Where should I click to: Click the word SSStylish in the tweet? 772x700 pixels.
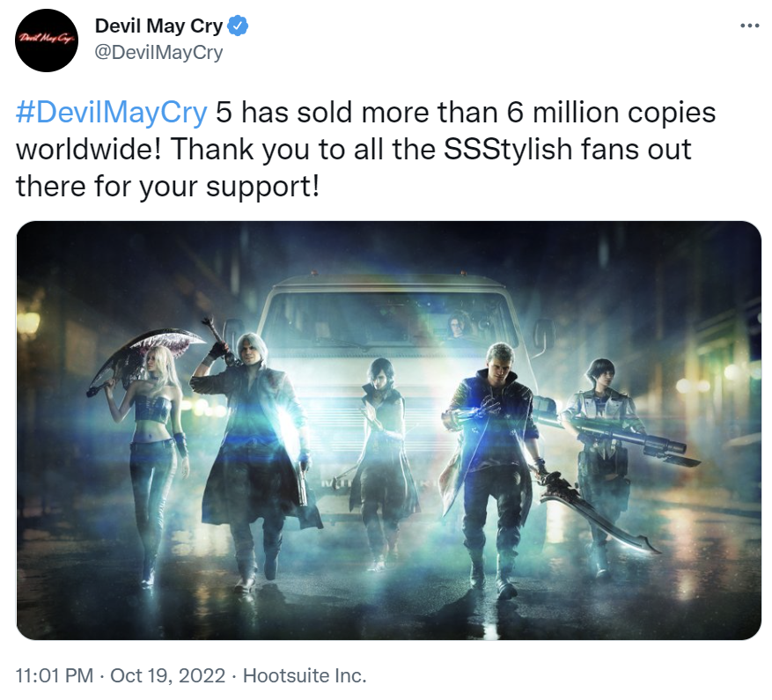point(508,150)
